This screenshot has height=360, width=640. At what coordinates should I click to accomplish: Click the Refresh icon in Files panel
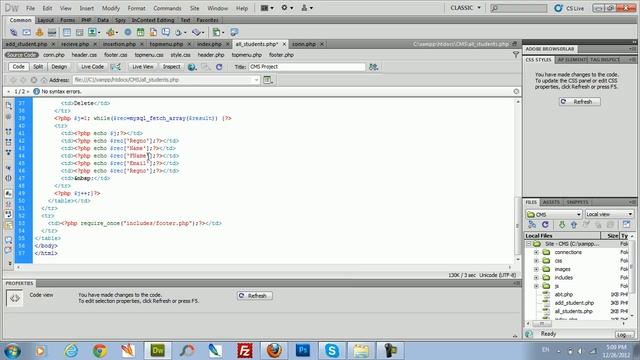(545, 225)
